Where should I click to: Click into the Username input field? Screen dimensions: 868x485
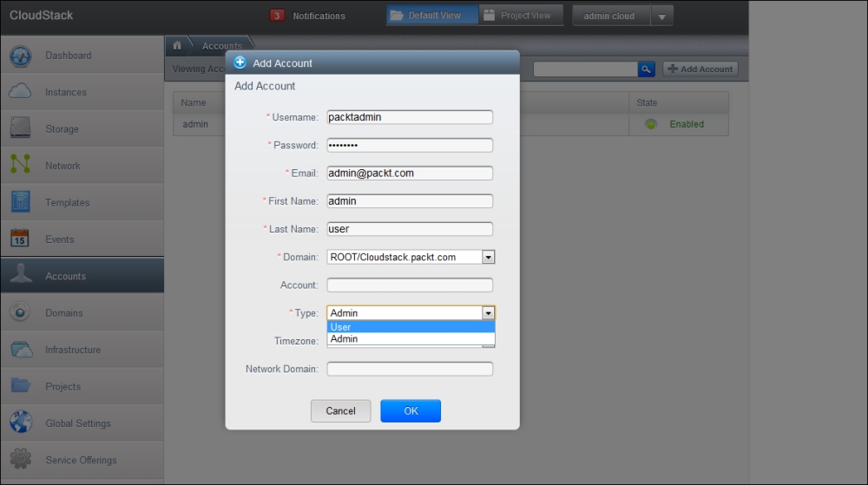[x=410, y=117]
